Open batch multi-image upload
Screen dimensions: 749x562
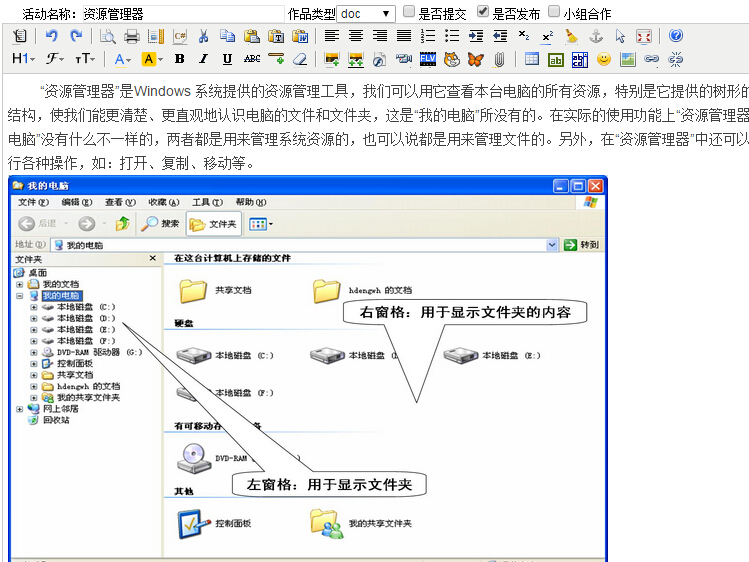pos(356,60)
